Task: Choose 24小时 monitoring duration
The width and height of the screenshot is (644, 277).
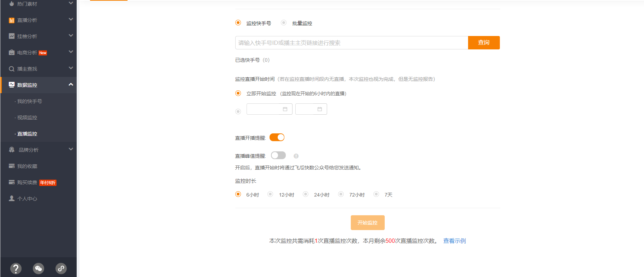Action: [x=306, y=194]
